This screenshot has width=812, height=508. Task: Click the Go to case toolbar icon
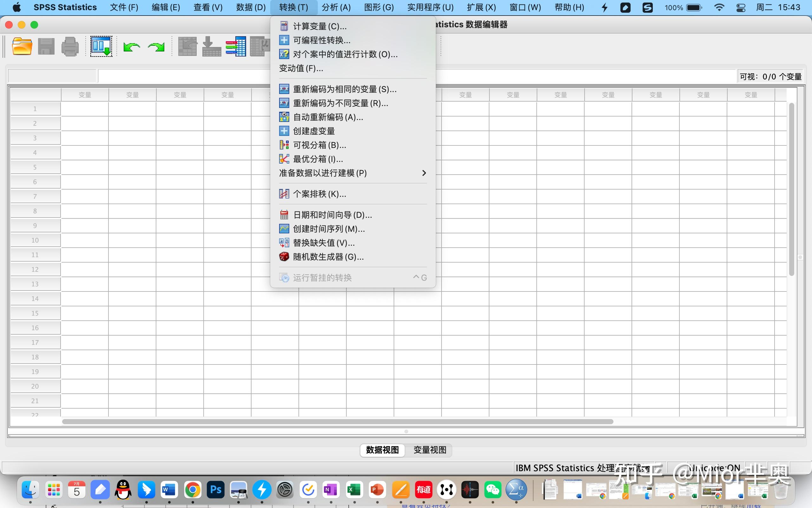coord(187,46)
